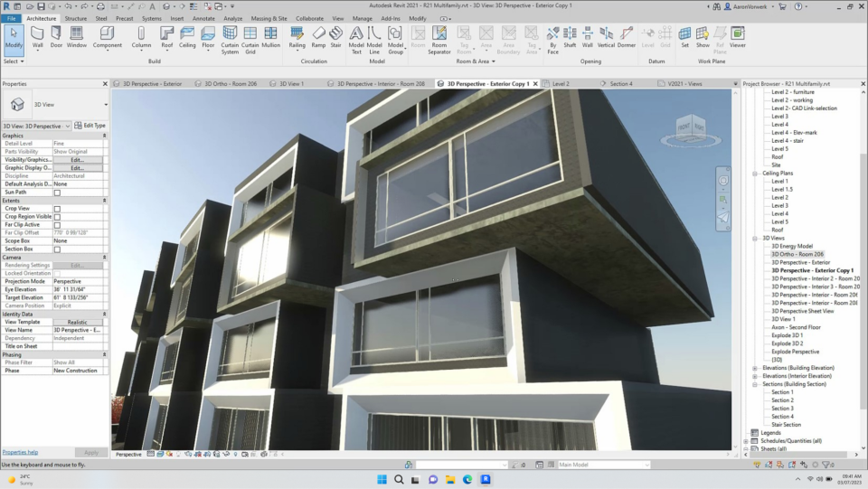Click the Window tool icon
The image size is (868, 489).
[x=77, y=36]
